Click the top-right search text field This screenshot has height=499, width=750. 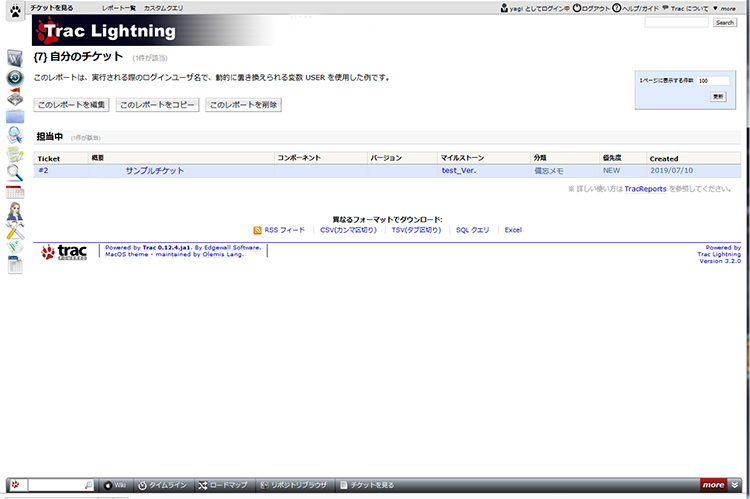click(677, 22)
